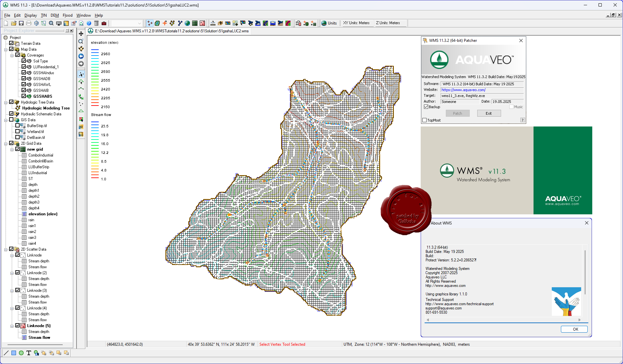Switch to Map module icon
The image size is (623, 364).
(x=157, y=23)
